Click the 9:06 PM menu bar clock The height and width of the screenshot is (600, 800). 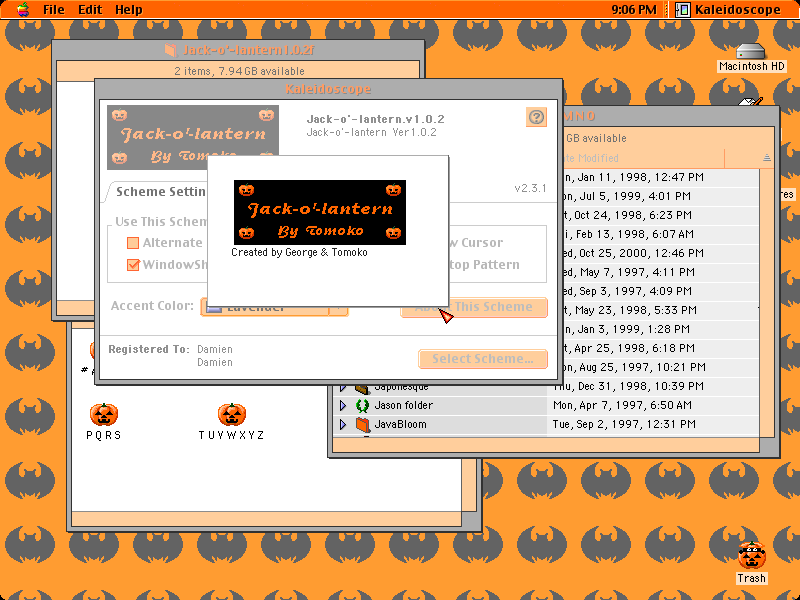click(634, 10)
